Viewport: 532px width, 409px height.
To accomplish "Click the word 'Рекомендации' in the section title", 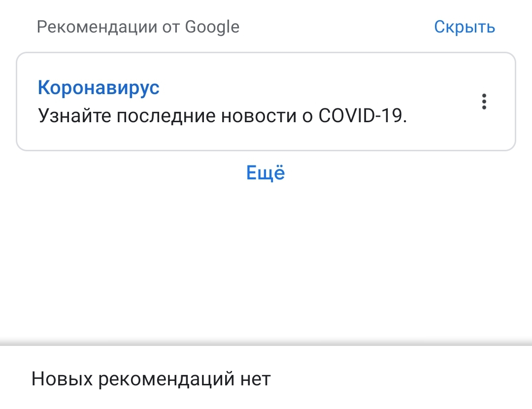I will (97, 27).
